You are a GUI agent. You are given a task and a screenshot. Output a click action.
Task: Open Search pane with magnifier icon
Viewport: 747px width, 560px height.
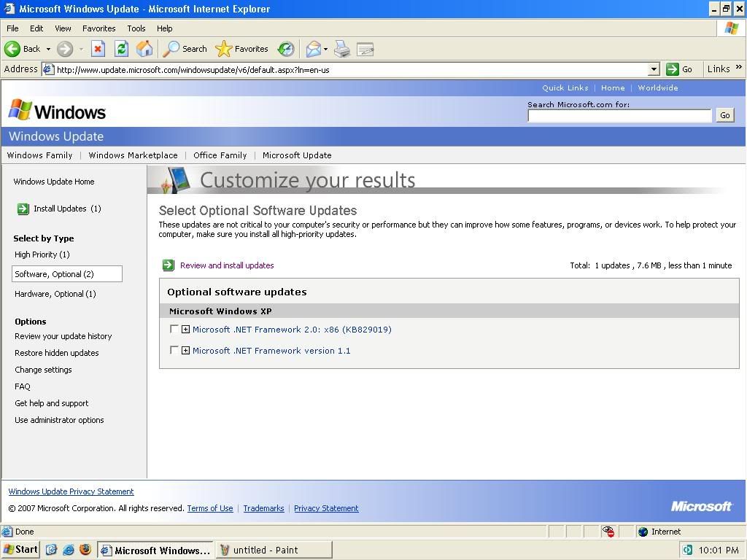click(171, 49)
